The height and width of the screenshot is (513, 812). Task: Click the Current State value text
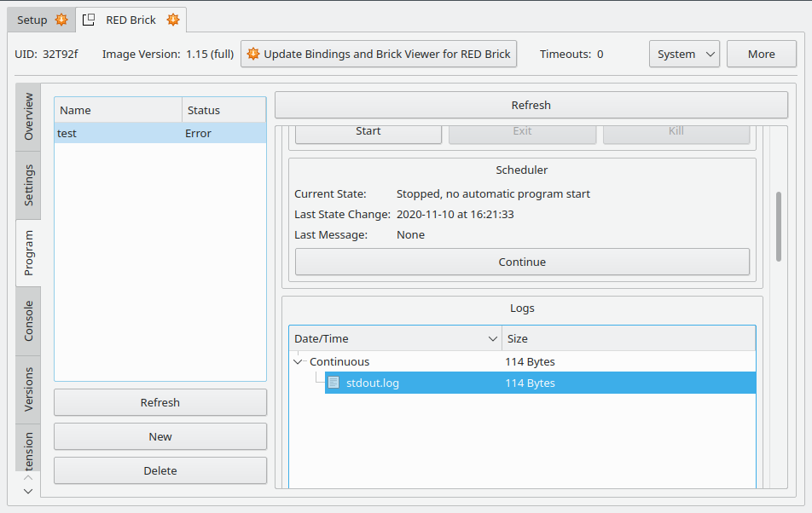493,194
